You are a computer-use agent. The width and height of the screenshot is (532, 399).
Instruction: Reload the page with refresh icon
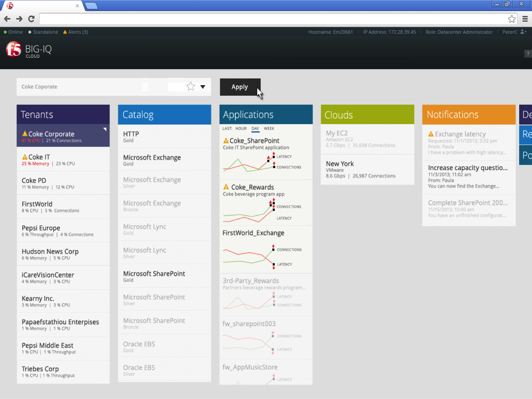(31, 19)
